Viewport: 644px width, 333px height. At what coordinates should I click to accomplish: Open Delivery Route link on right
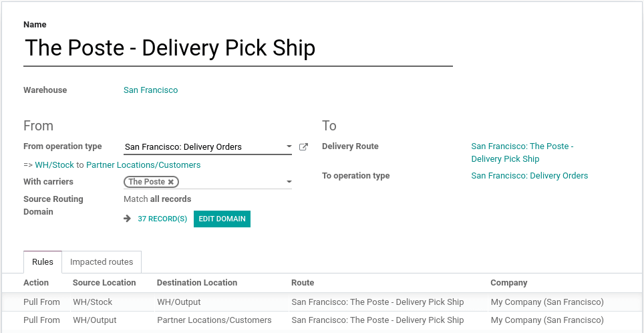pyautogui.click(x=522, y=152)
